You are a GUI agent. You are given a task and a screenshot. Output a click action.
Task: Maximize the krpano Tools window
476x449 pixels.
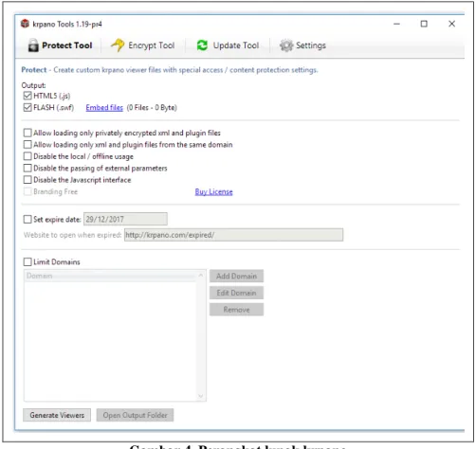click(x=424, y=24)
